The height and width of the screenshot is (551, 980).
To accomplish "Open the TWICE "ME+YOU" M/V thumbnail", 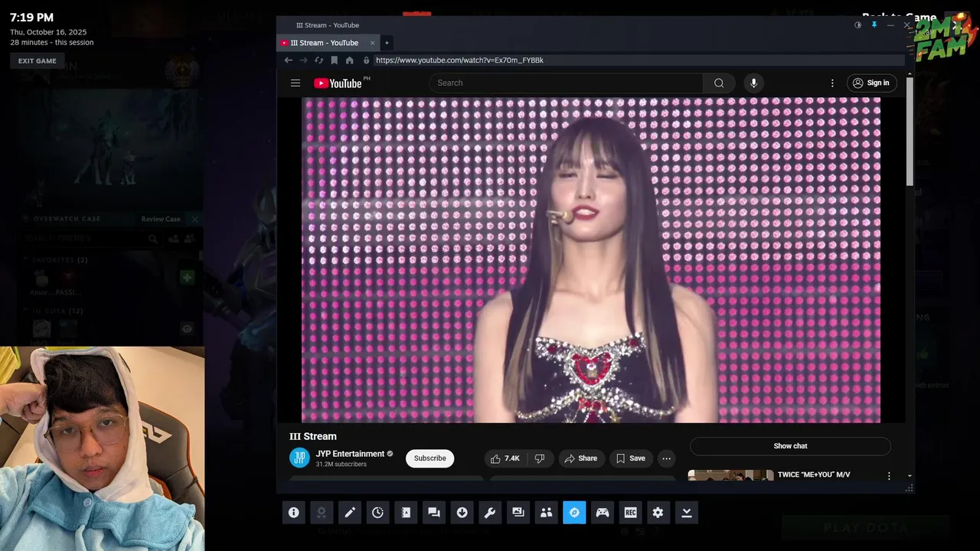I will 730,475.
